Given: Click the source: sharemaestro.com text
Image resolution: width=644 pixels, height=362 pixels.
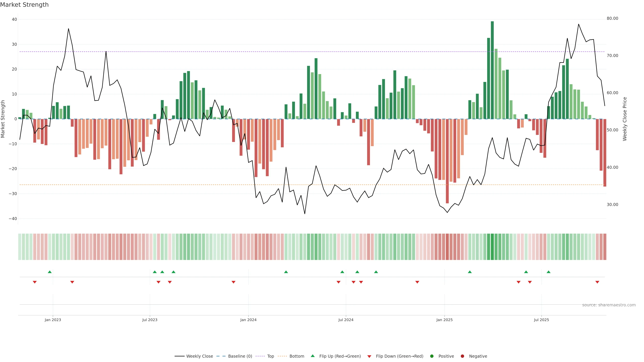Looking at the screenshot, I should coord(609,305).
